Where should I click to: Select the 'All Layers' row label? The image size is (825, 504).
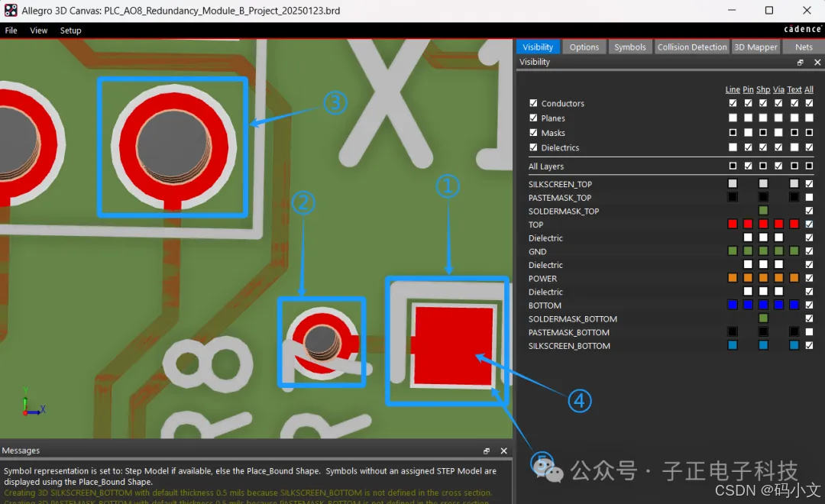pos(545,166)
